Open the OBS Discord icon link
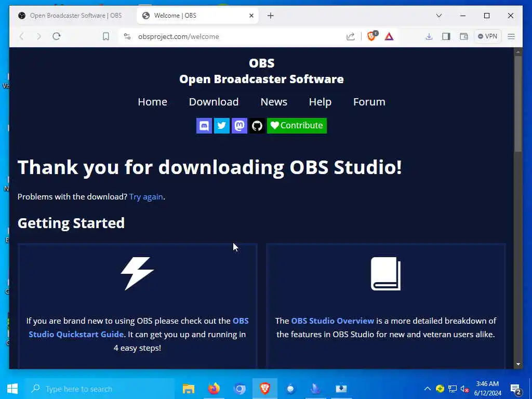The height and width of the screenshot is (399, 532). coord(204,126)
